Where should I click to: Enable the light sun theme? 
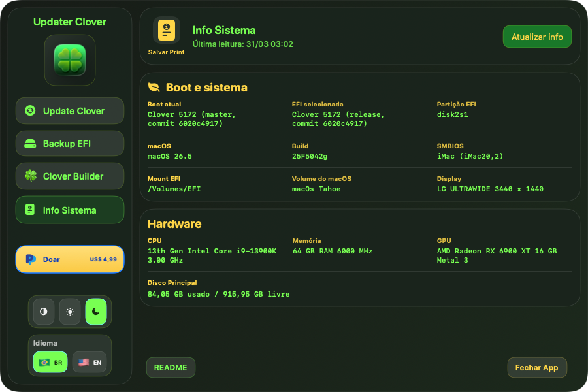tap(70, 312)
